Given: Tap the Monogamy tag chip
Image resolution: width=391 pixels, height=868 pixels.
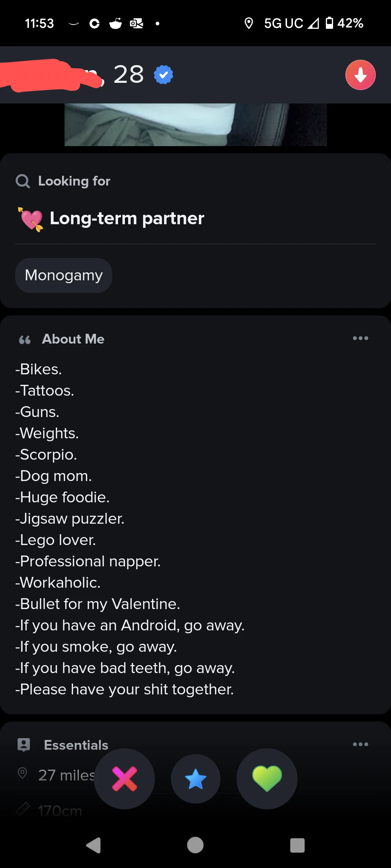Looking at the screenshot, I should point(64,275).
